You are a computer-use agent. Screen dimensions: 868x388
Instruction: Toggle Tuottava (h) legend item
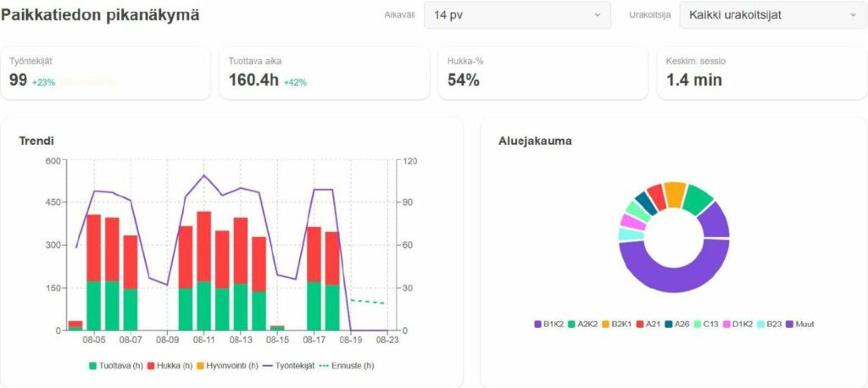(116, 366)
